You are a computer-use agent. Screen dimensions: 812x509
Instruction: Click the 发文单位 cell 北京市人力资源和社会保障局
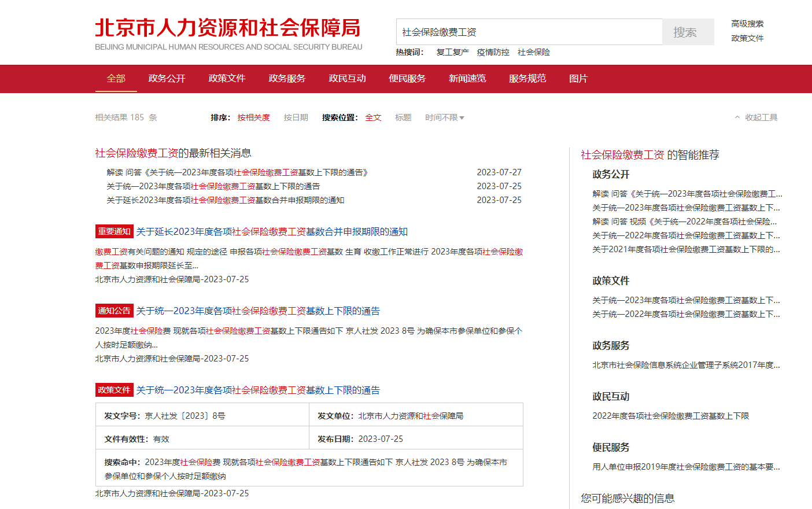click(x=411, y=416)
